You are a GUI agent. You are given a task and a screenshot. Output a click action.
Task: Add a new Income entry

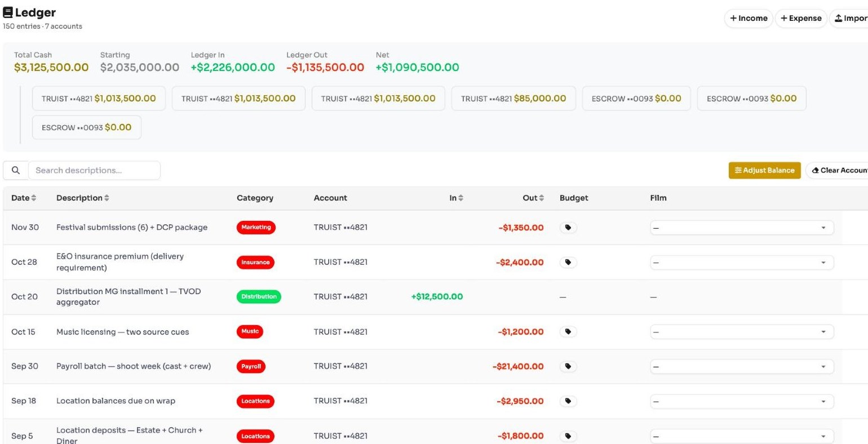(749, 18)
